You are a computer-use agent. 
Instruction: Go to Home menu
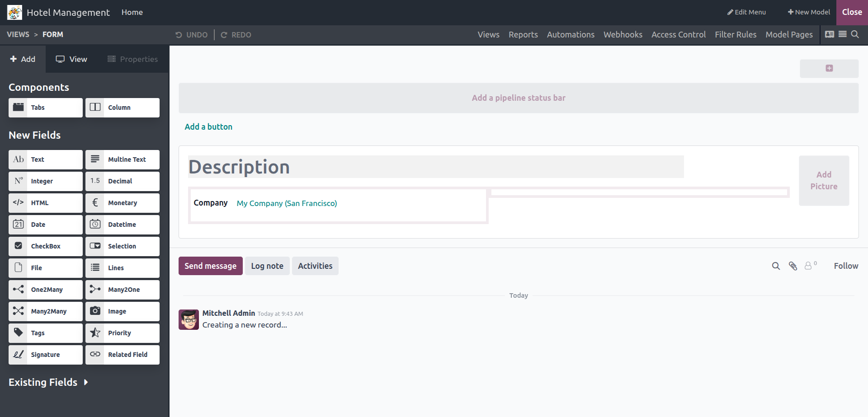(132, 12)
